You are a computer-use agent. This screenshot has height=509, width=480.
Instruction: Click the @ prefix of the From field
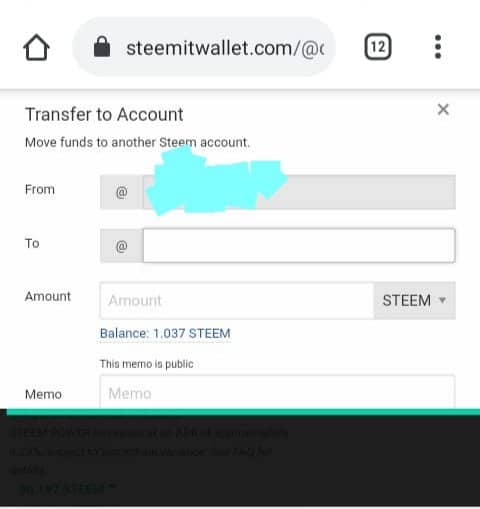tap(122, 192)
